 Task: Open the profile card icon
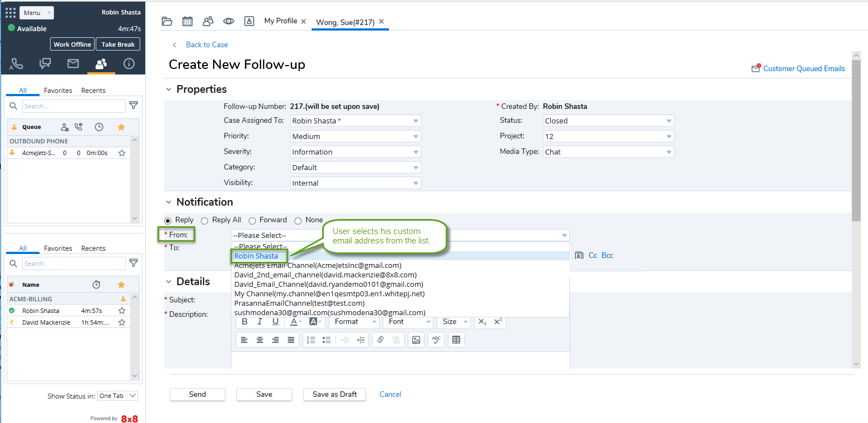249,21
